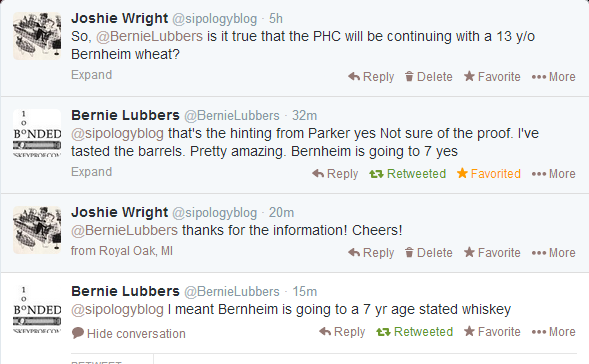The height and width of the screenshot is (364, 589).
Task: Open More options on the 5h tweet
Action: tap(553, 77)
